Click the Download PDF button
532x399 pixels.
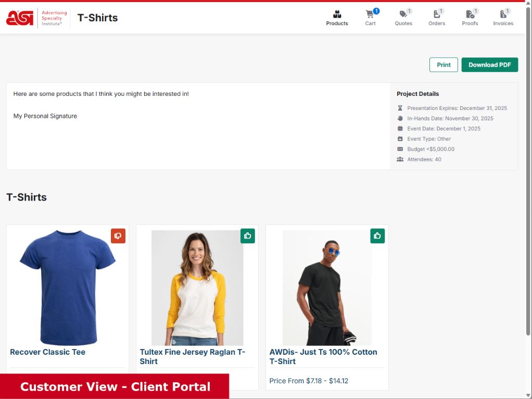(489, 65)
